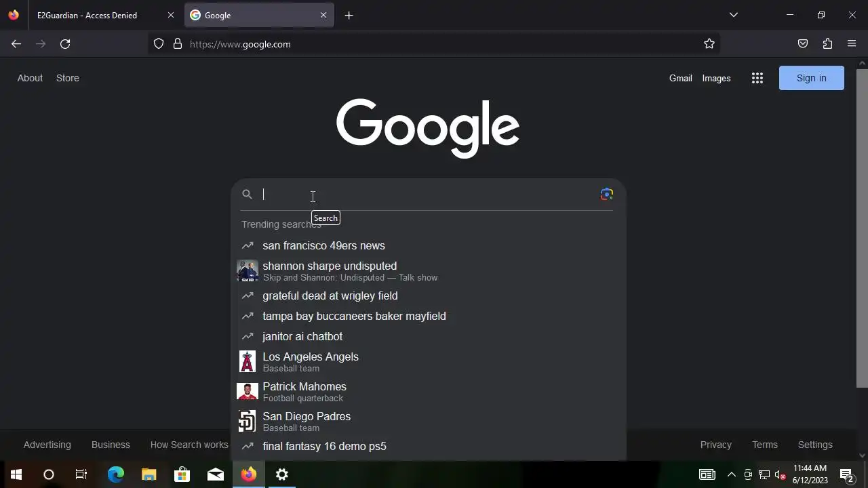Reload the current page
Viewport: 868px width, 488px height.
coord(65,44)
